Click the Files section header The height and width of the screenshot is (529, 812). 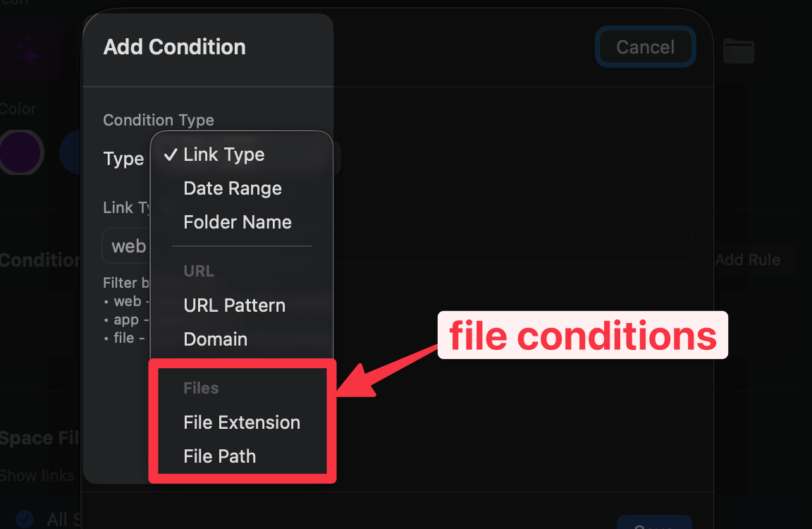tap(201, 388)
